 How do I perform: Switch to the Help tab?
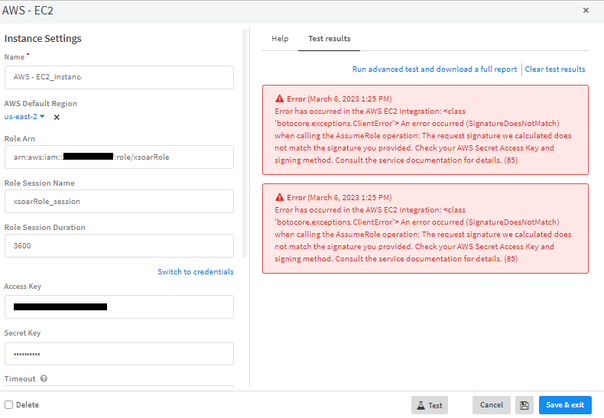[x=280, y=39]
